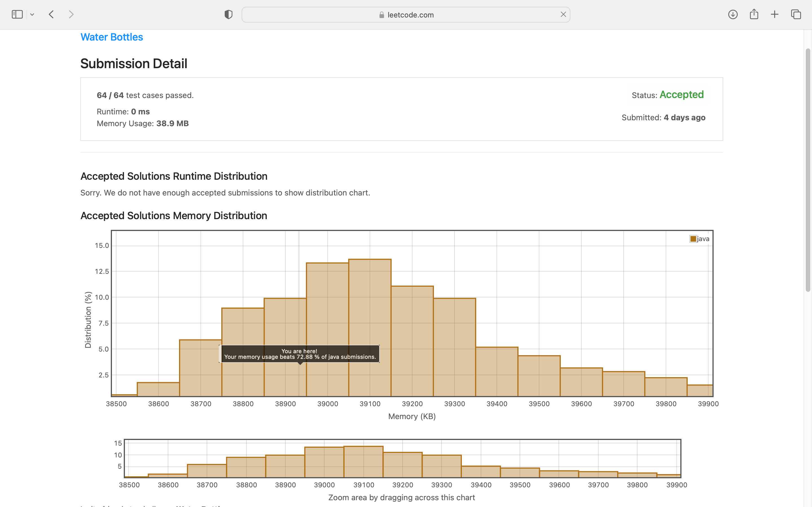Click the java legend color swatch
The height and width of the screenshot is (507, 812).
click(693, 239)
